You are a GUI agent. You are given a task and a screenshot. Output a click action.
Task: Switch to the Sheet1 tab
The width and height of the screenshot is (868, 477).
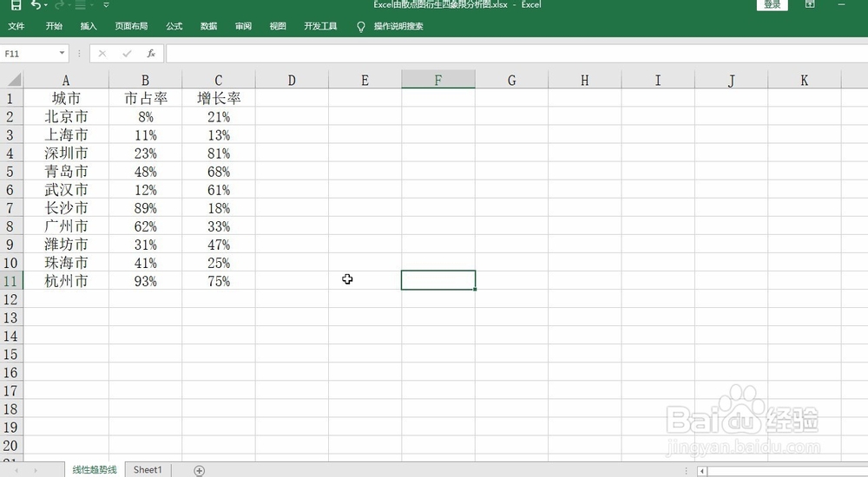point(148,470)
